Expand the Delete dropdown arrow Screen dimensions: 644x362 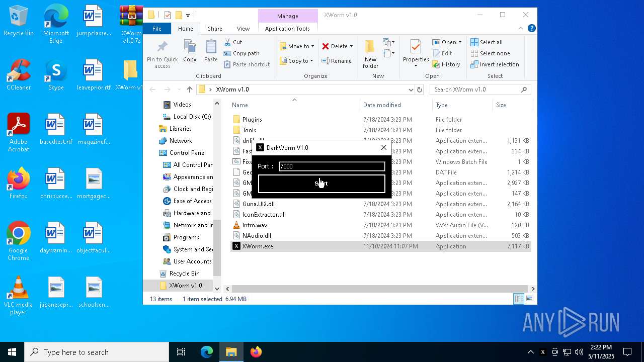(x=351, y=46)
